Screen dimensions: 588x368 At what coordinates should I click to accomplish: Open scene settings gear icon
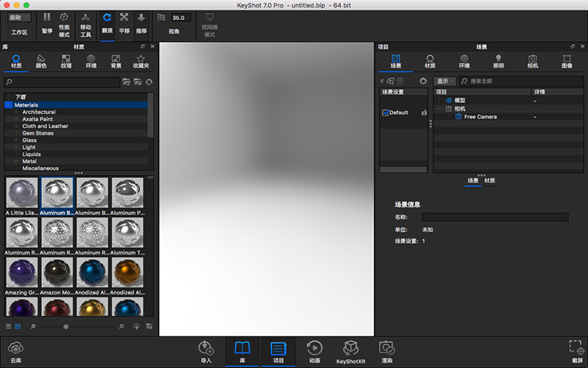coord(423,81)
